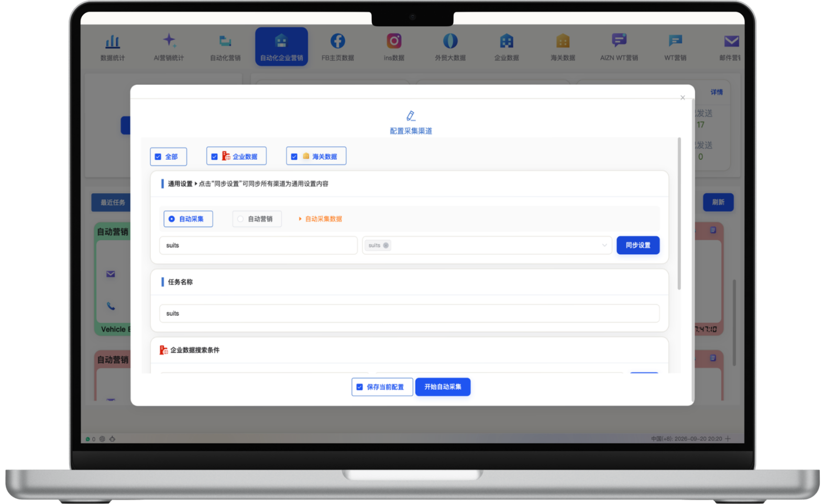Open the 数据统计 statistics icon
This screenshot has height=504, width=825.
[x=112, y=41]
